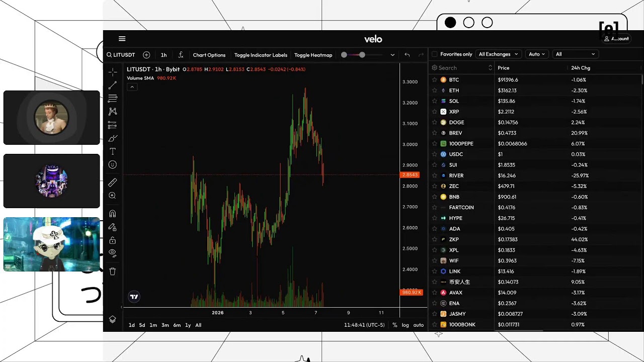Select the 5d date range
The image size is (644, 362).
pos(142,325)
